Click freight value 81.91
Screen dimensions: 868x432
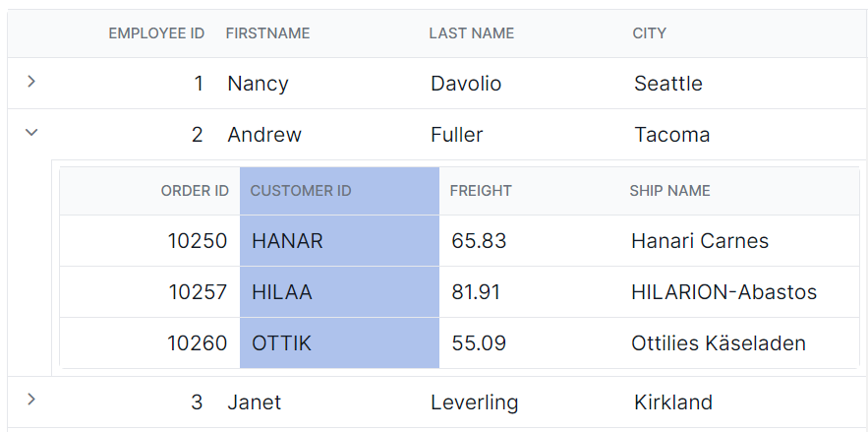tap(476, 292)
